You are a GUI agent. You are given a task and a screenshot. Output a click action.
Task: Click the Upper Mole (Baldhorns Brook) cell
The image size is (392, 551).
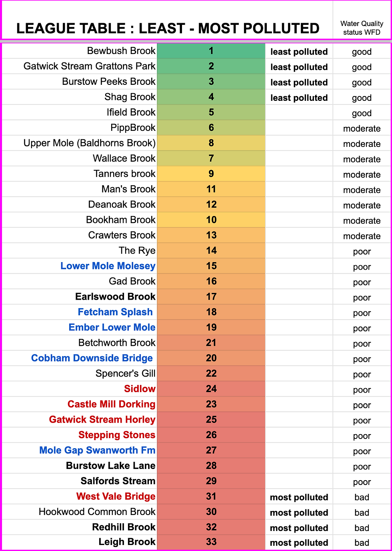tap(90, 143)
